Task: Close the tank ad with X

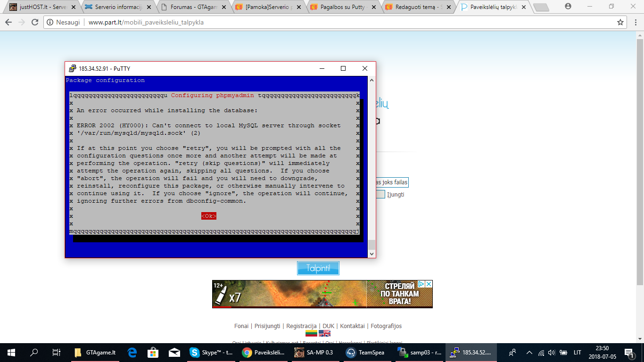Action: point(429,284)
